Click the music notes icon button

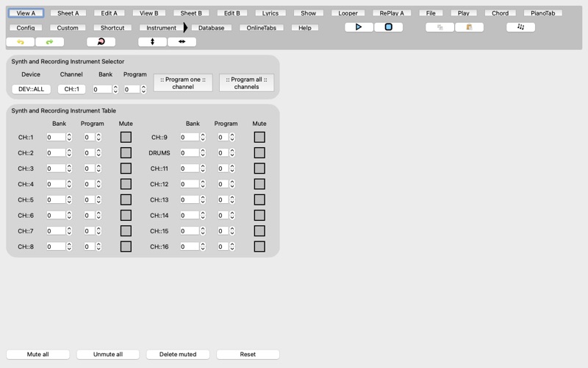coord(520,27)
